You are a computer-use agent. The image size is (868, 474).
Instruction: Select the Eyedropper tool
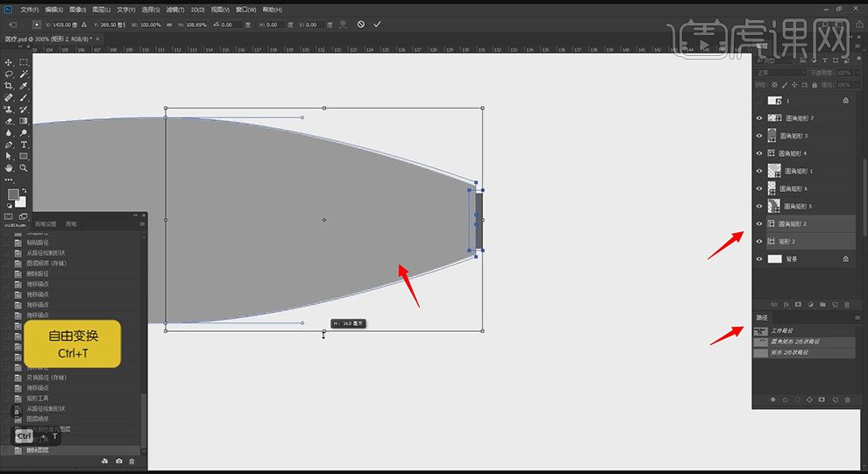tap(24, 86)
